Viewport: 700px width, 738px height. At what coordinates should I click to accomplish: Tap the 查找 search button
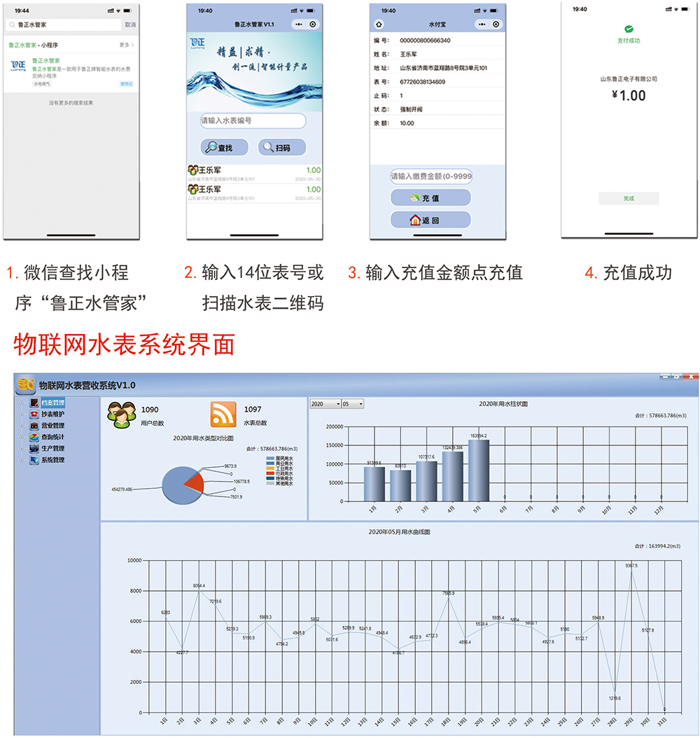(225, 147)
